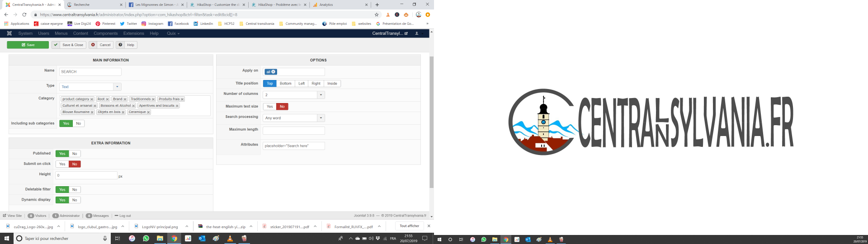Open a new Chrome tab

pos(377,5)
